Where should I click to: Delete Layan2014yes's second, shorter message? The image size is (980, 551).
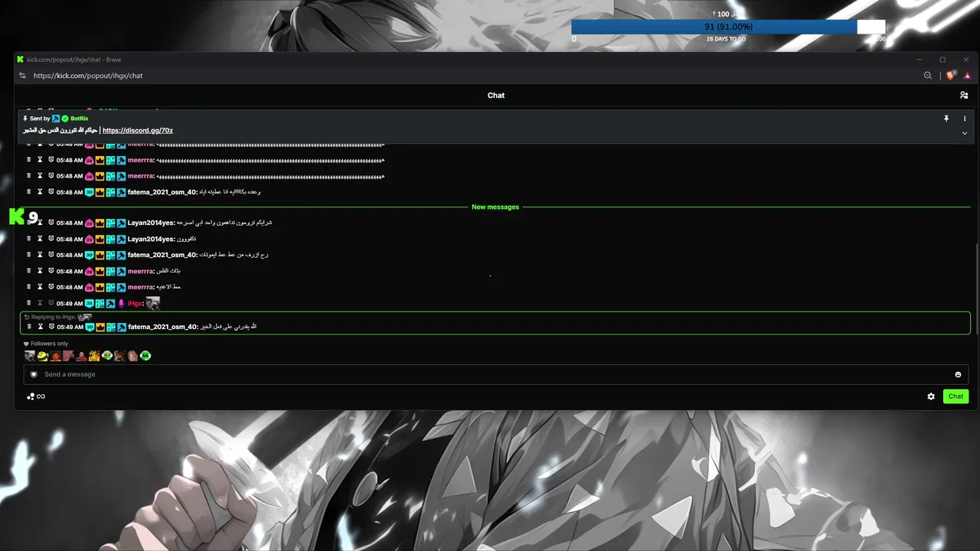pos(29,239)
